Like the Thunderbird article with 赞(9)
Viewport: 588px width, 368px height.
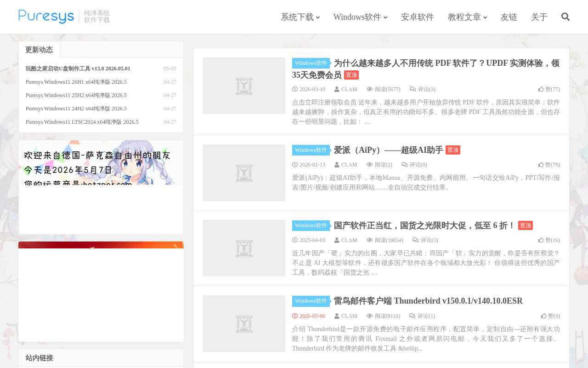[550, 316]
